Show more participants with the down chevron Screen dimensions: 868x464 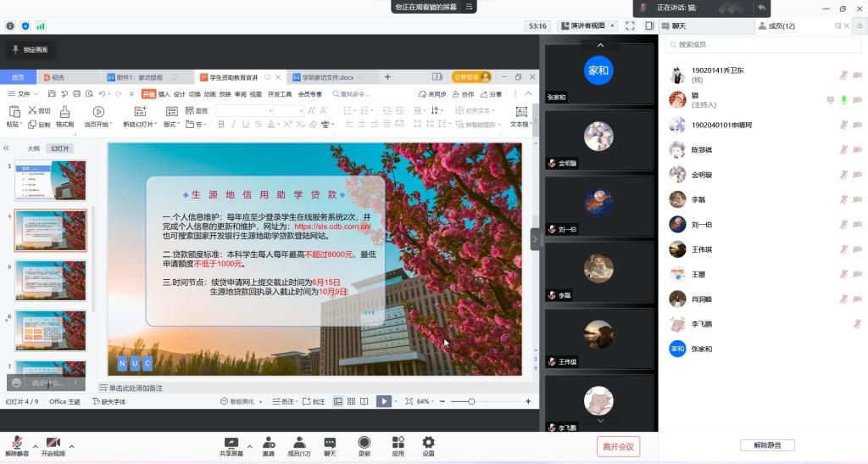[600, 421]
